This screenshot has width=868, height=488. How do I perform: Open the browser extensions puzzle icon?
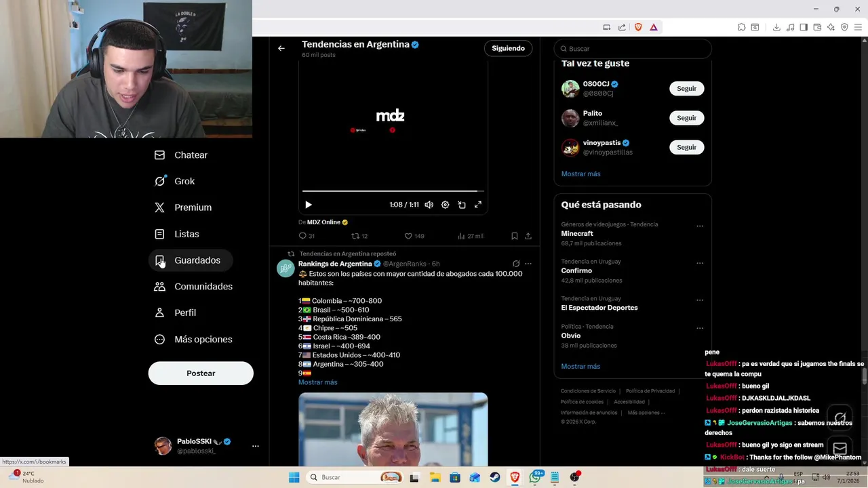(741, 27)
